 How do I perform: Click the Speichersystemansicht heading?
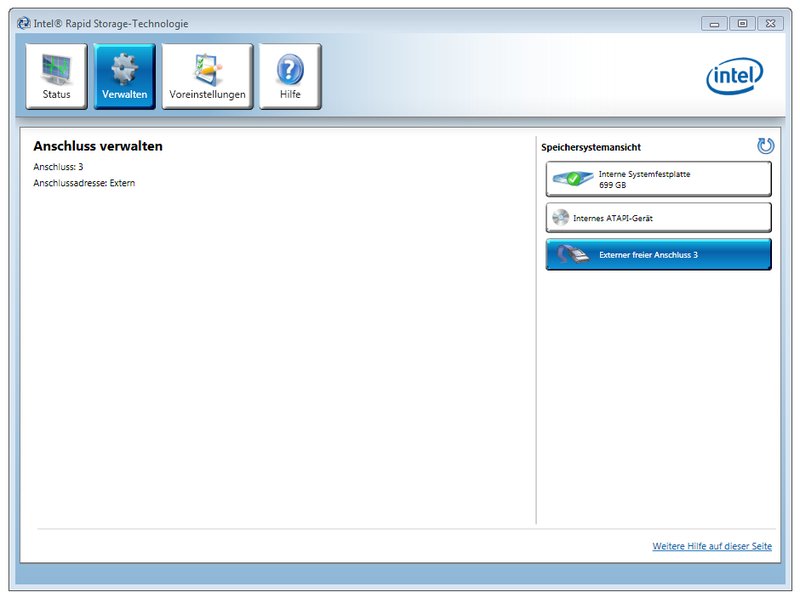(x=591, y=147)
